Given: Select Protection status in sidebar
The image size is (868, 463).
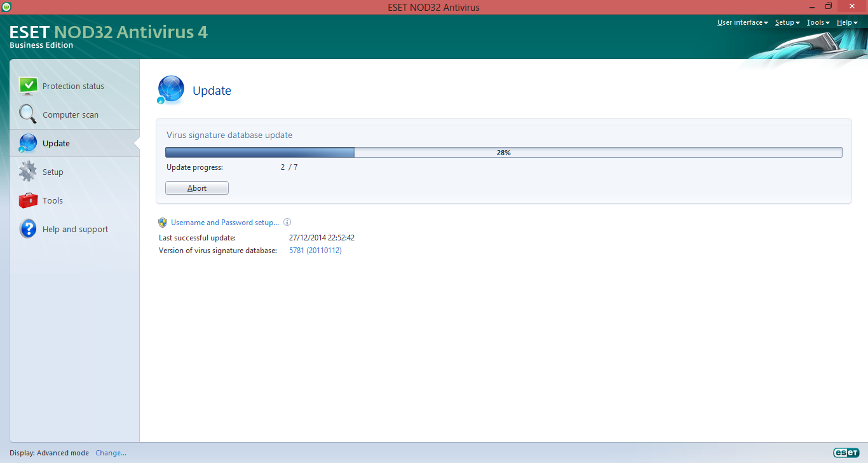Looking at the screenshot, I should (73, 86).
